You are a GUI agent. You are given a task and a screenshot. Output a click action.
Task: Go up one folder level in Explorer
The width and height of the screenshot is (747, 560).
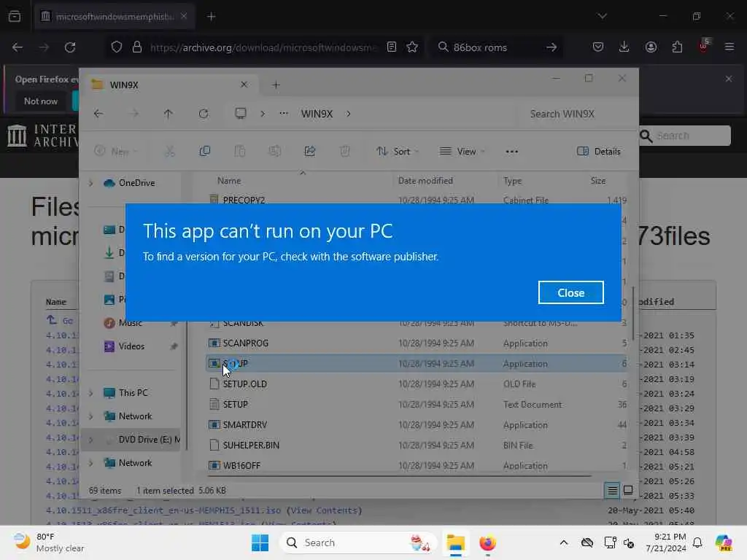pyautogui.click(x=168, y=114)
